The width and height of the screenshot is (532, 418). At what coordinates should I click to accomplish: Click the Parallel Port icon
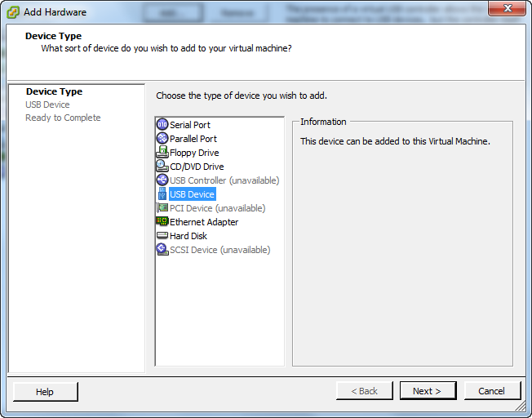click(162, 139)
